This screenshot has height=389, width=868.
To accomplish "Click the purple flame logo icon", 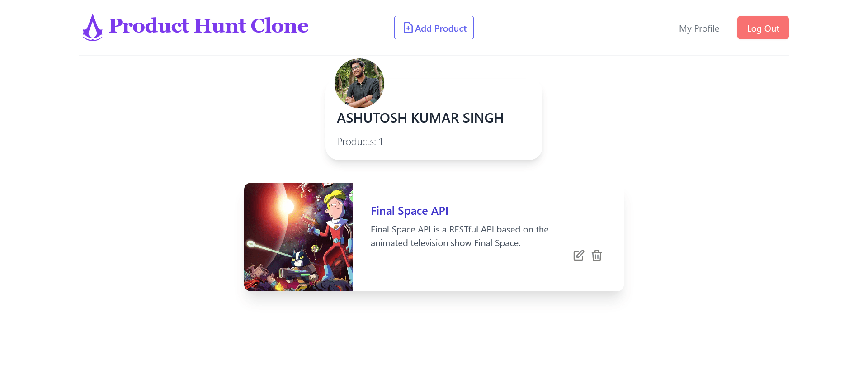I will click(x=93, y=28).
